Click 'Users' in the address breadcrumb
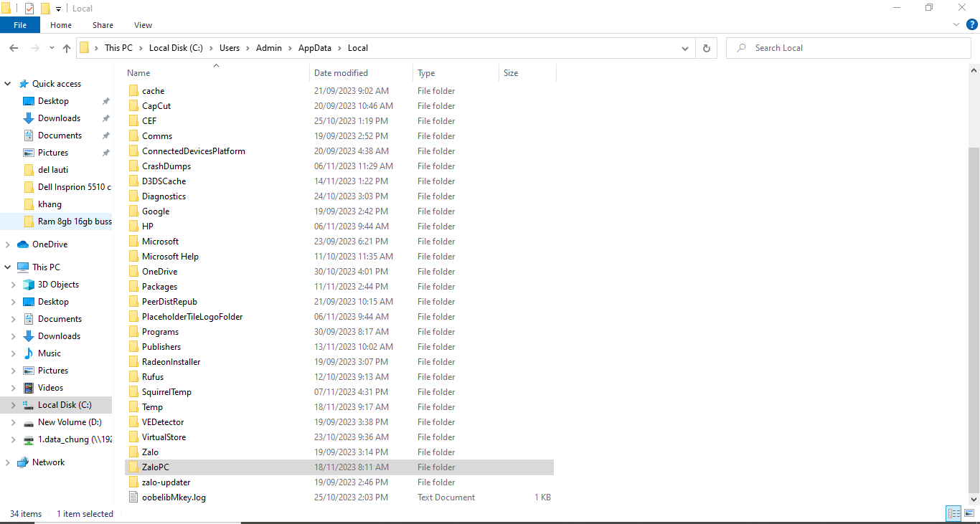The width and height of the screenshot is (980, 524). coord(230,48)
